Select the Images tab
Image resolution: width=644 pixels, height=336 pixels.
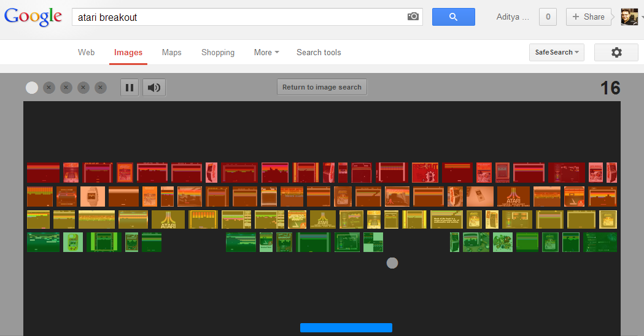point(128,53)
